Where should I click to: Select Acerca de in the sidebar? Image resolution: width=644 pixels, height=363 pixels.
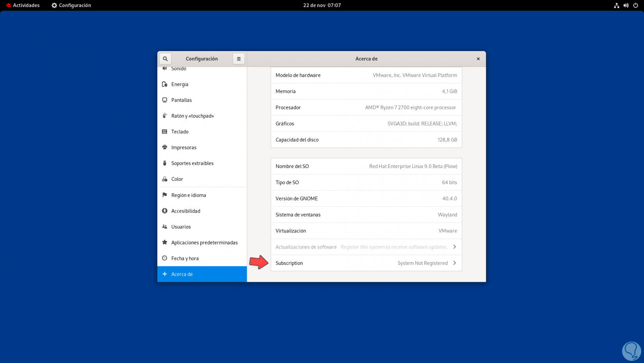(x=202, y=274)
